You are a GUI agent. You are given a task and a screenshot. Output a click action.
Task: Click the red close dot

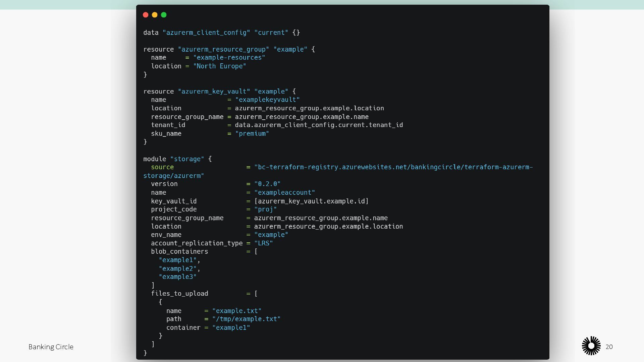coord(146,15)
